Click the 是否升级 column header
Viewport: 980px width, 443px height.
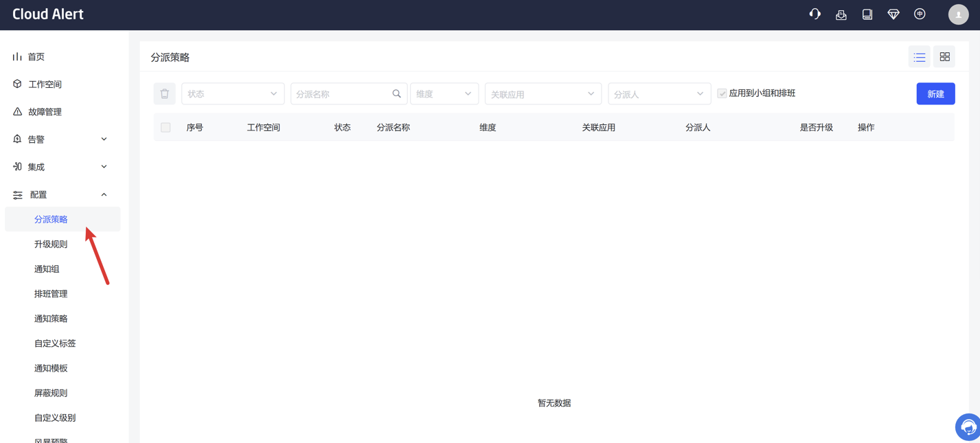coord(817,128)
